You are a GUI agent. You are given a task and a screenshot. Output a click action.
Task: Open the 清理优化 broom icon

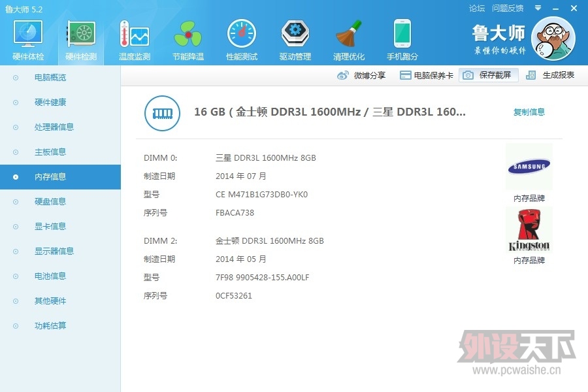click(x=349, y=34)
